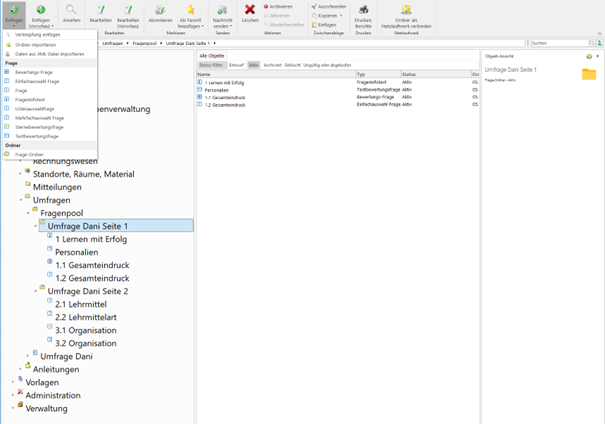Toggle the Entwurf status filter
Image resolution: width=605 pixels, height=424 pixels.
[236, 65]
